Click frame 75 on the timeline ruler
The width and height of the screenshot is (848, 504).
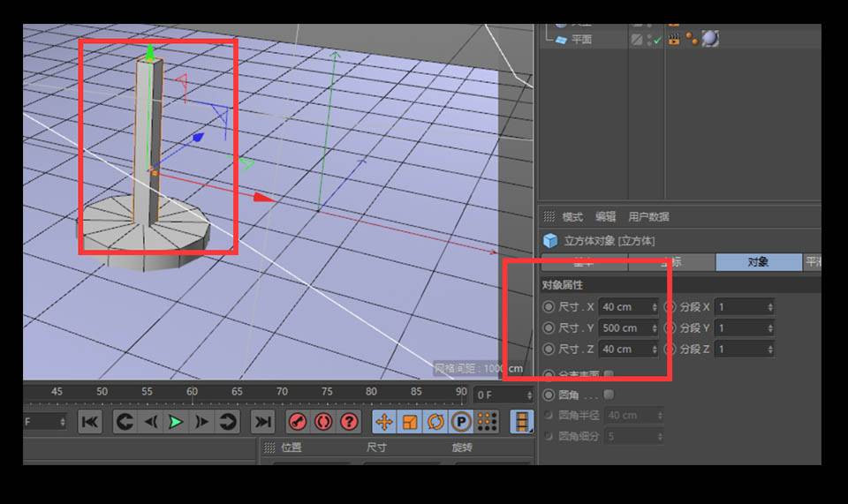point(327,392)
